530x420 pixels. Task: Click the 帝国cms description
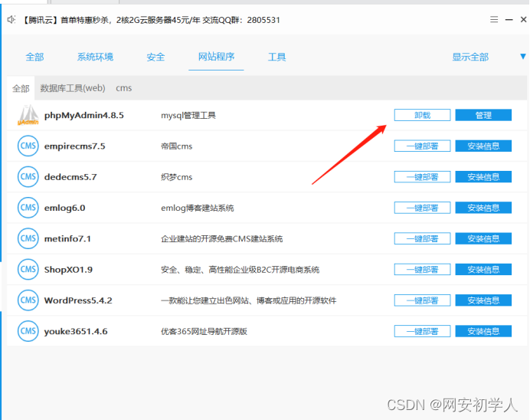pyautogui.click(x=176, y=146)
